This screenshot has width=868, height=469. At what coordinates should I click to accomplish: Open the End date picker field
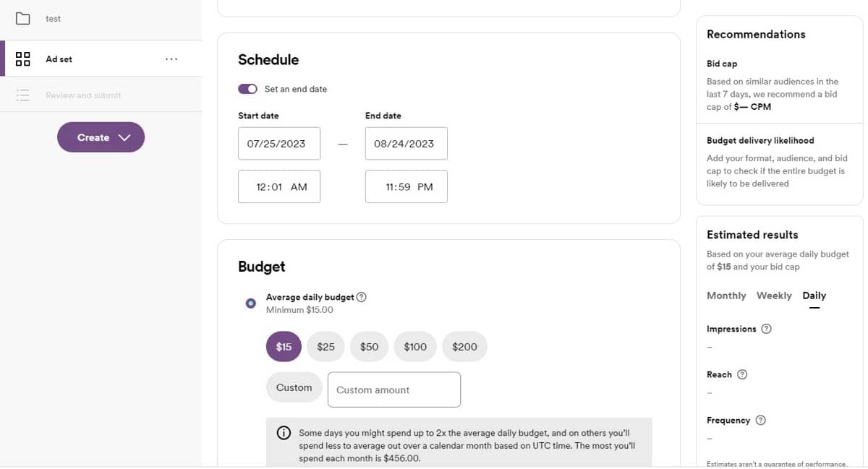point(406,144)
